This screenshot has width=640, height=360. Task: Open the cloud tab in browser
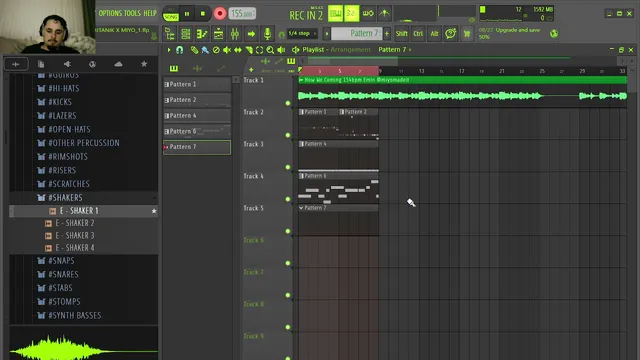[x=118, y=64]
